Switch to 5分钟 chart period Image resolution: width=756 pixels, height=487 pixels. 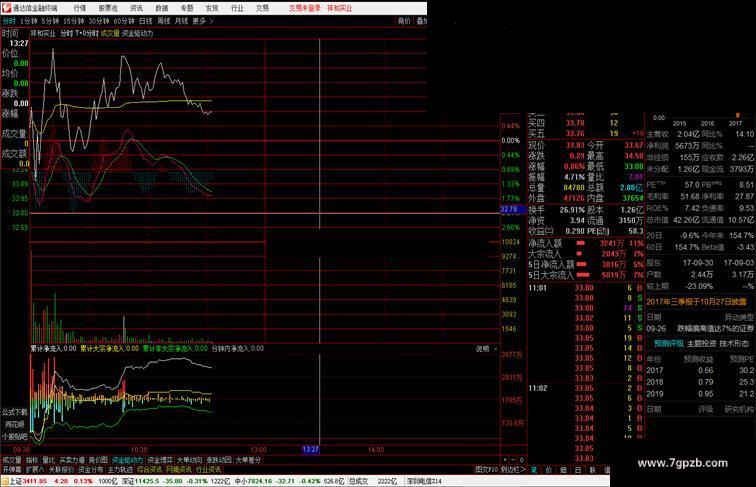50,21
